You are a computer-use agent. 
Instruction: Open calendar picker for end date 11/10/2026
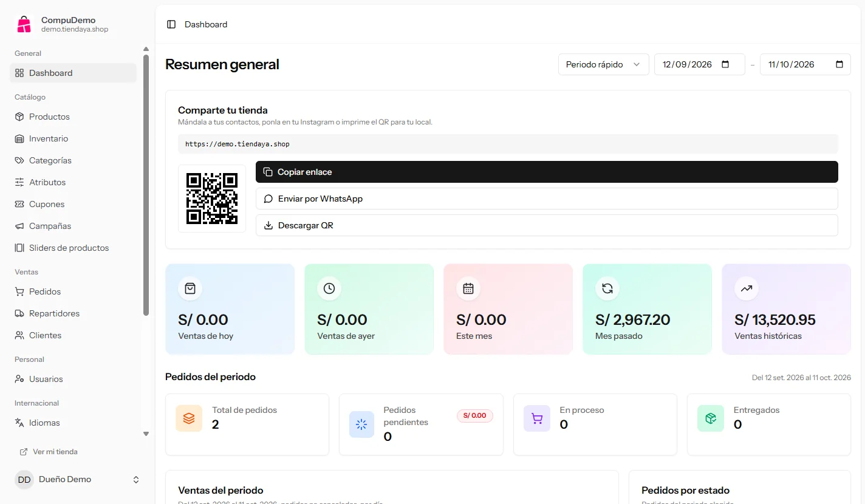[x=839, y=64]
